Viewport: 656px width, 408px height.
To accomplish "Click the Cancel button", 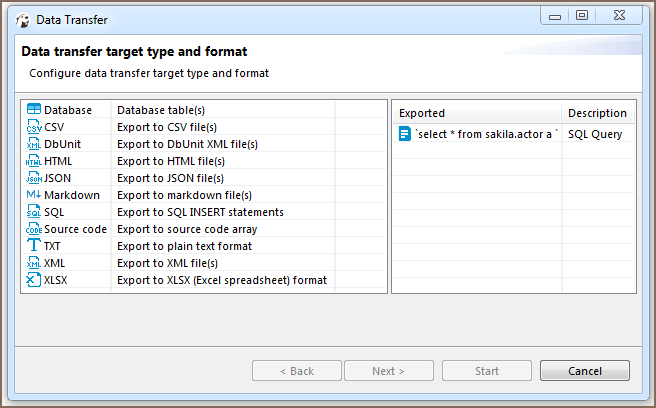I will pos(584,371).
